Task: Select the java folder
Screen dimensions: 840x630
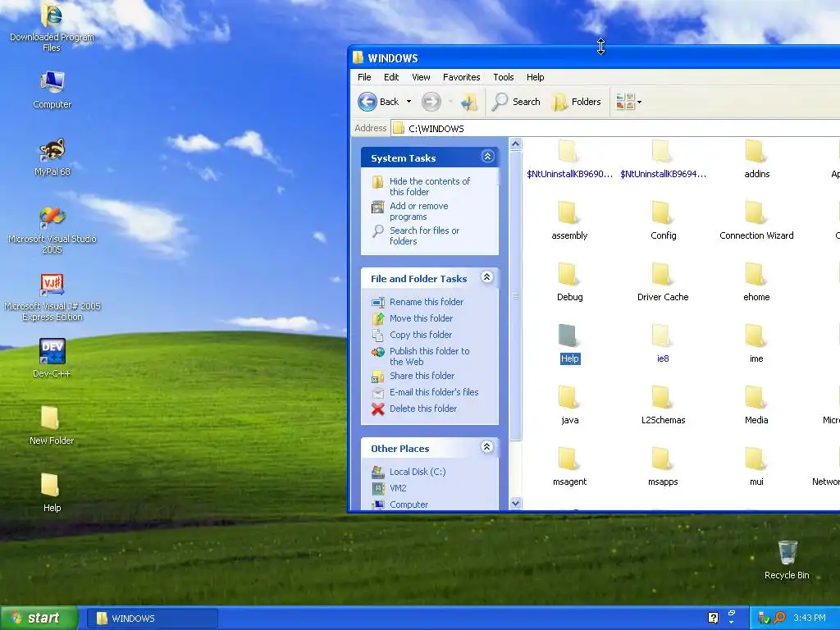Action: [x=569, y=405]
